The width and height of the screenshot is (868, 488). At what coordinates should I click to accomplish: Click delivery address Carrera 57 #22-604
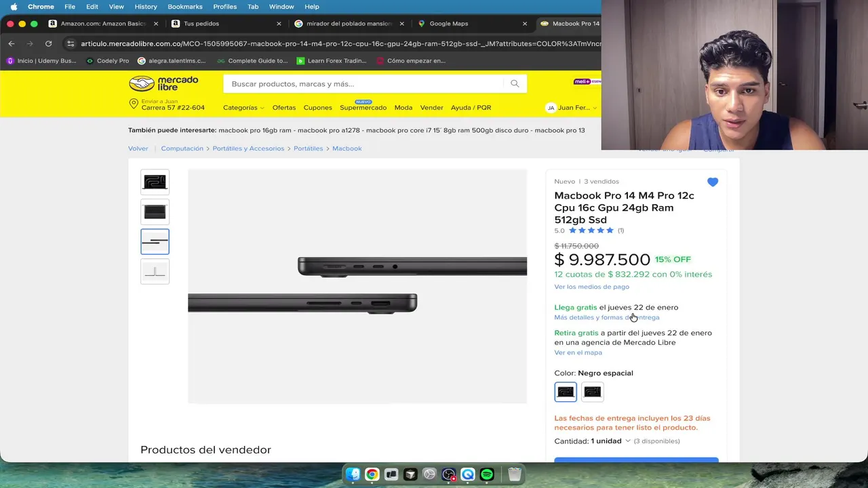[x=173, y=108]
